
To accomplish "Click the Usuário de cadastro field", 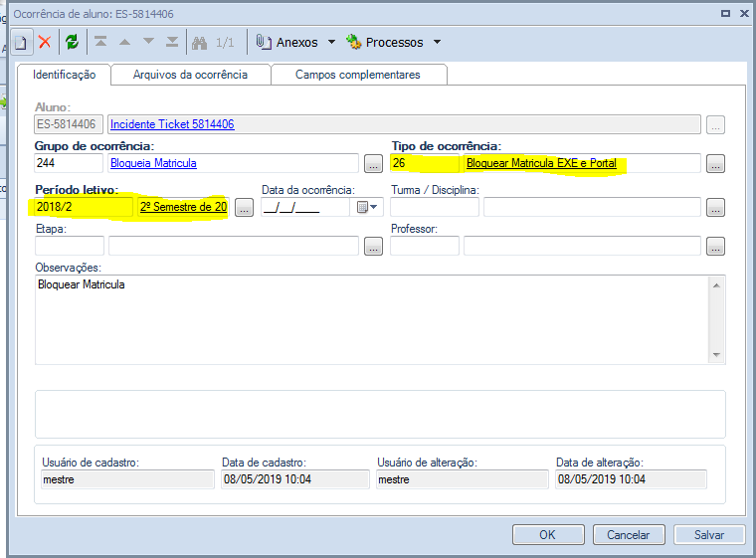I will (x=127, y=479).
